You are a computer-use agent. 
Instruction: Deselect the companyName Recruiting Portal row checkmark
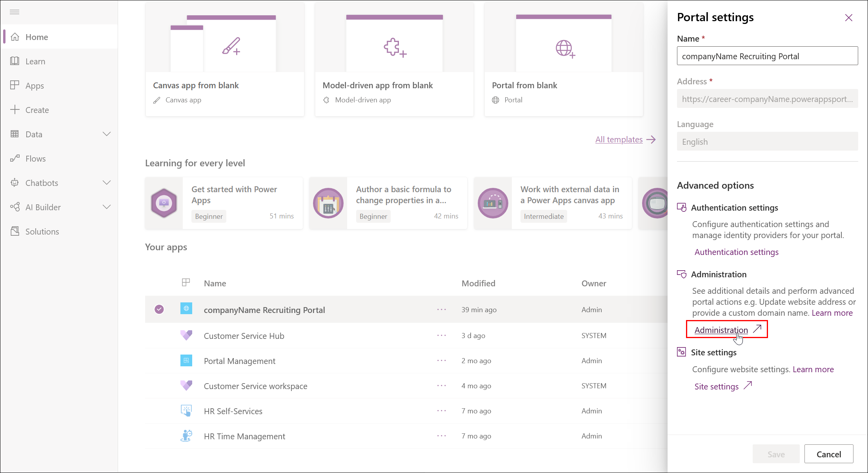pos(159,309)
